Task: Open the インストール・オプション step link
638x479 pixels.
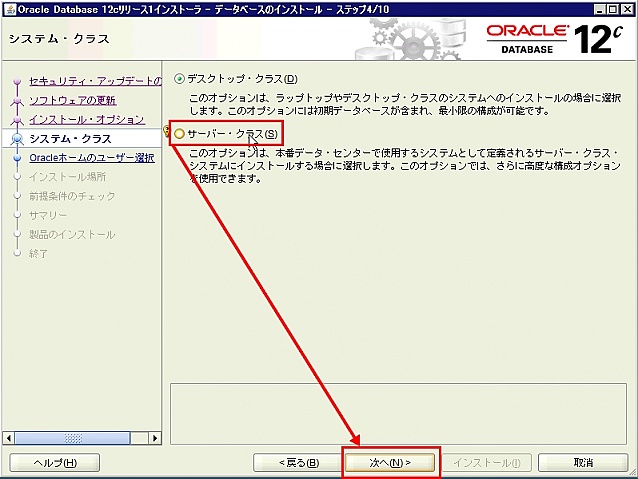Action: click(87, 119)
